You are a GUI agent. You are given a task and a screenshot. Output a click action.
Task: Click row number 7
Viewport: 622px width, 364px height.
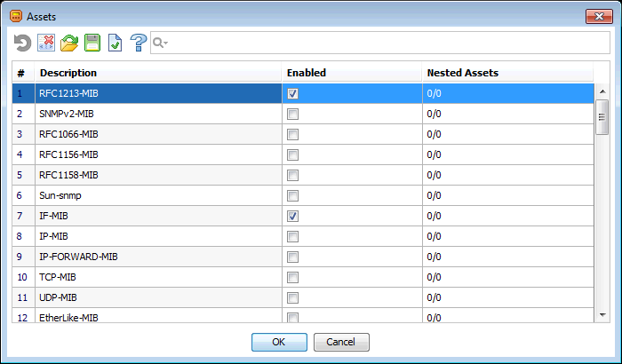tap(23, 216)
